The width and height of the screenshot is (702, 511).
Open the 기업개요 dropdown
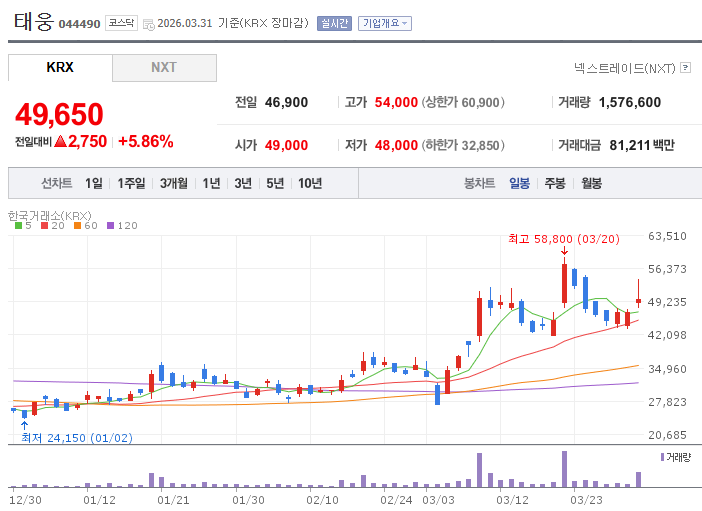click(x=385, y=23)
